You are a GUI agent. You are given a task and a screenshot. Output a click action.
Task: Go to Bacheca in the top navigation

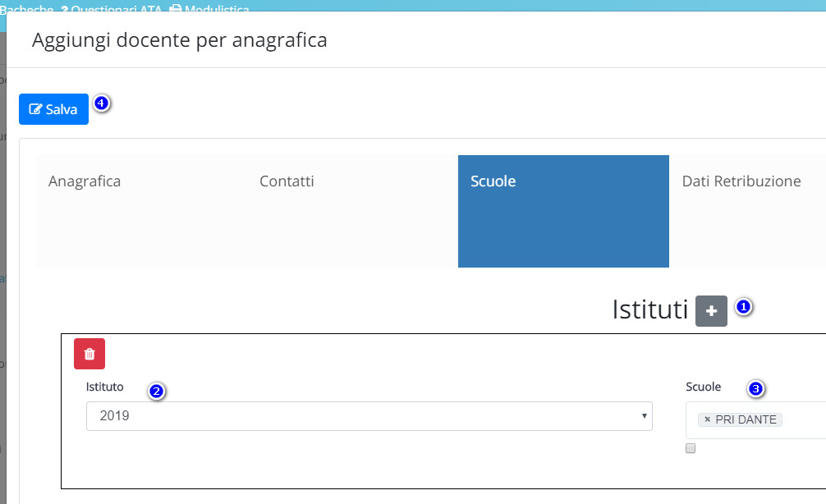tap(27, 8)
